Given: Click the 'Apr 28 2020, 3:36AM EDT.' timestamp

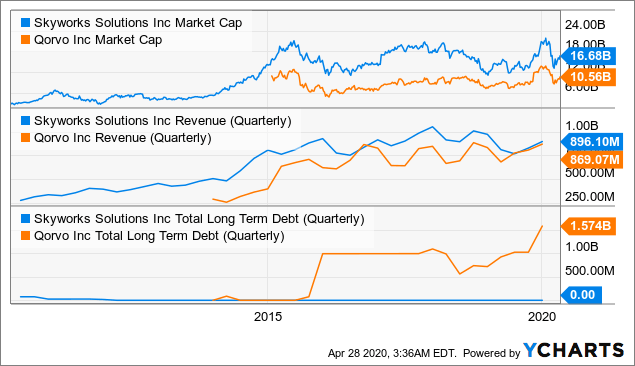Looking at the screenshot, I should coord(392,353).
